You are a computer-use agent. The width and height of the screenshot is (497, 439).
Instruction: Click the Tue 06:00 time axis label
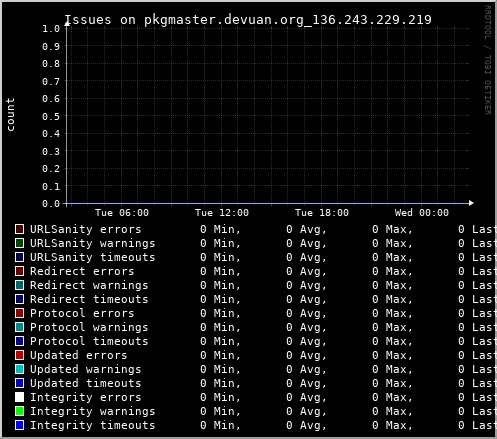click(x=122, y=213)
